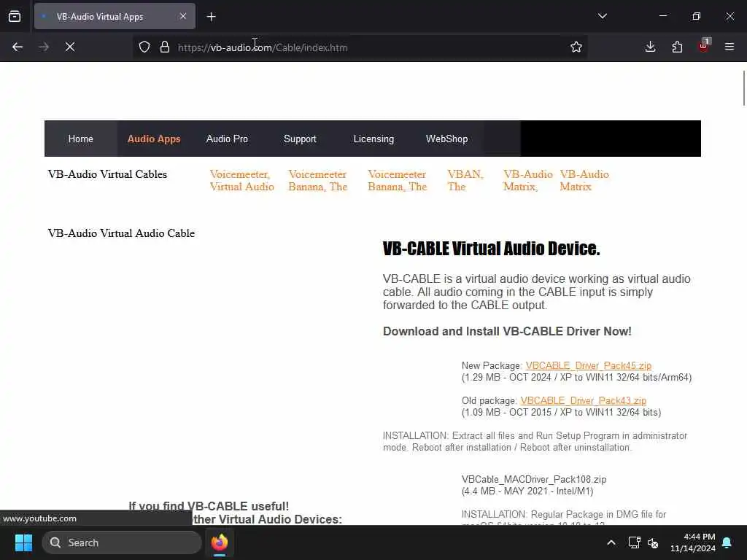The width and height of the screenshot is (747, 560).
Task: Open Audio Pro menu item
Action: 228,139
